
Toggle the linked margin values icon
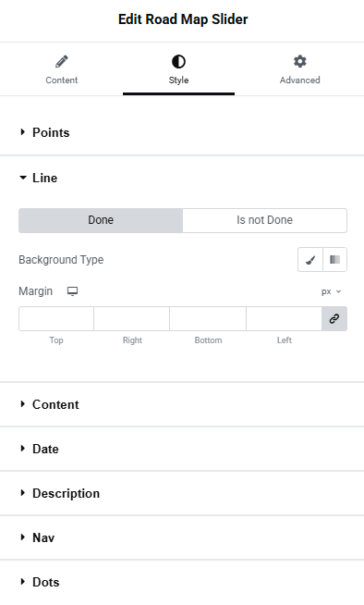(x=334, y=319)
